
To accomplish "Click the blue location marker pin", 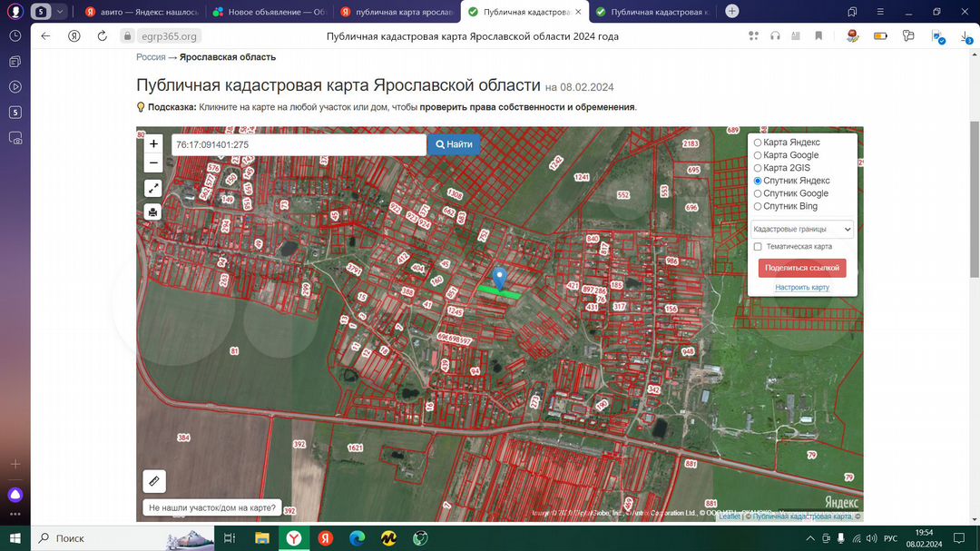I will click(x=498, y=277).
